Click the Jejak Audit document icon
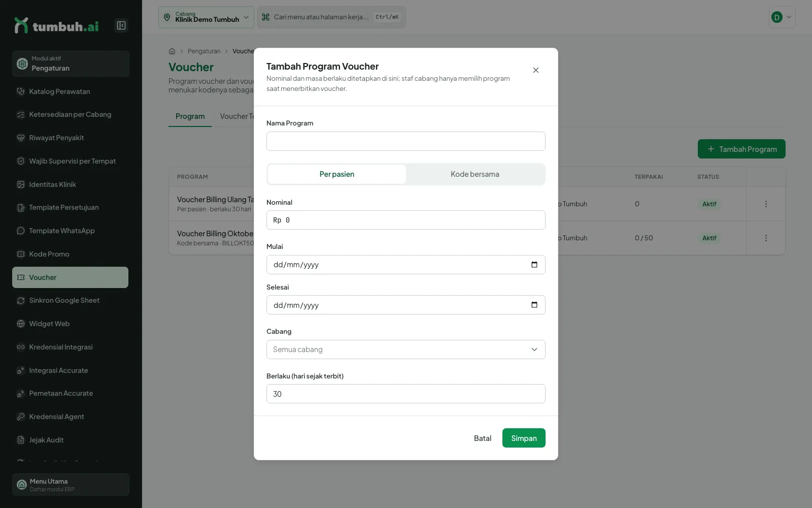Screen dimensions: 812x508 point(21,440)
